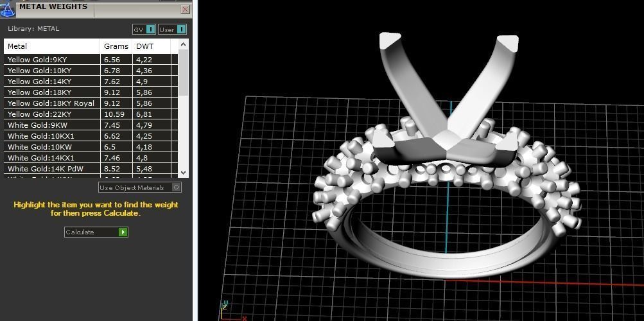Select the Yellow Gold:18KY Royal row

click(91, 103)
